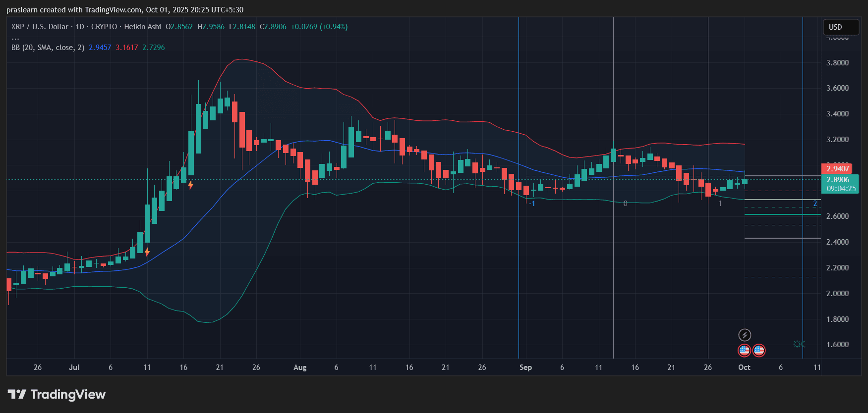Click the red 3.1617 BB upper value
The width and height of the screenshot is (868, 413).
[127, 48]
